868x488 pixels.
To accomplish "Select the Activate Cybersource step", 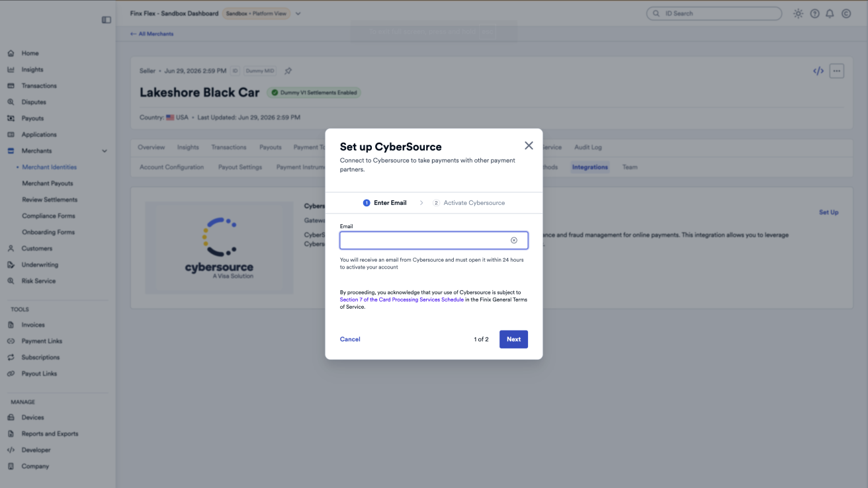I will coord(468,203).
